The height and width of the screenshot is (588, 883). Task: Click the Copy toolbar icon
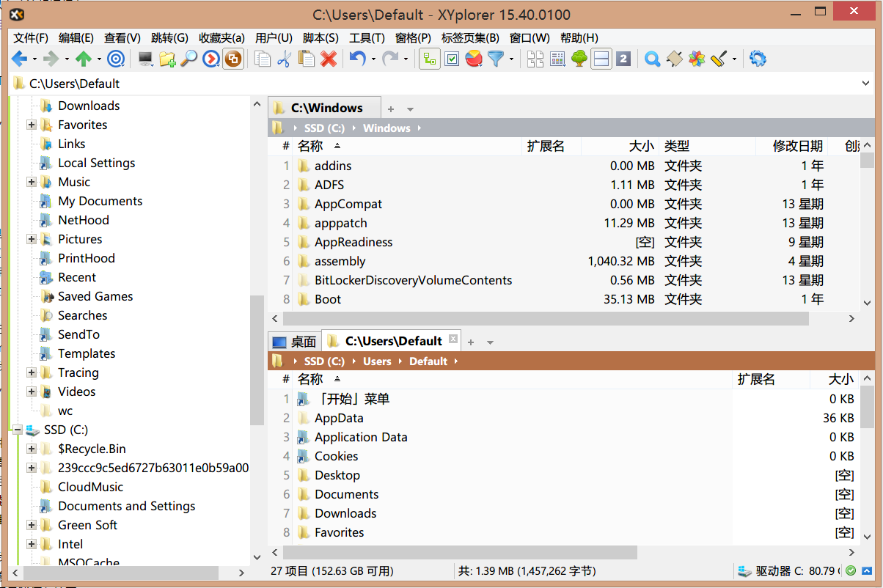263,59
